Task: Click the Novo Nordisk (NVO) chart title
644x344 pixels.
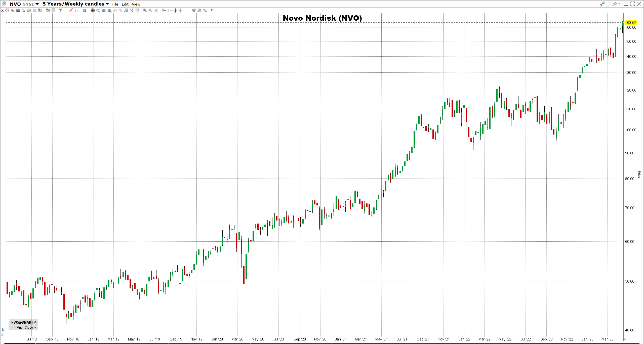Action: click(x=322, y=18)
